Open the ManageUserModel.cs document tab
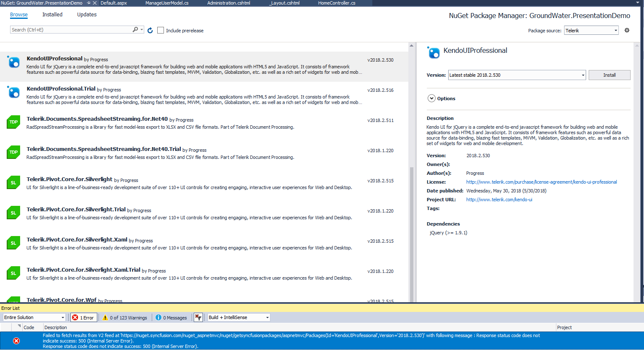This screenshot has width=644, height=353. coord(167,3)
